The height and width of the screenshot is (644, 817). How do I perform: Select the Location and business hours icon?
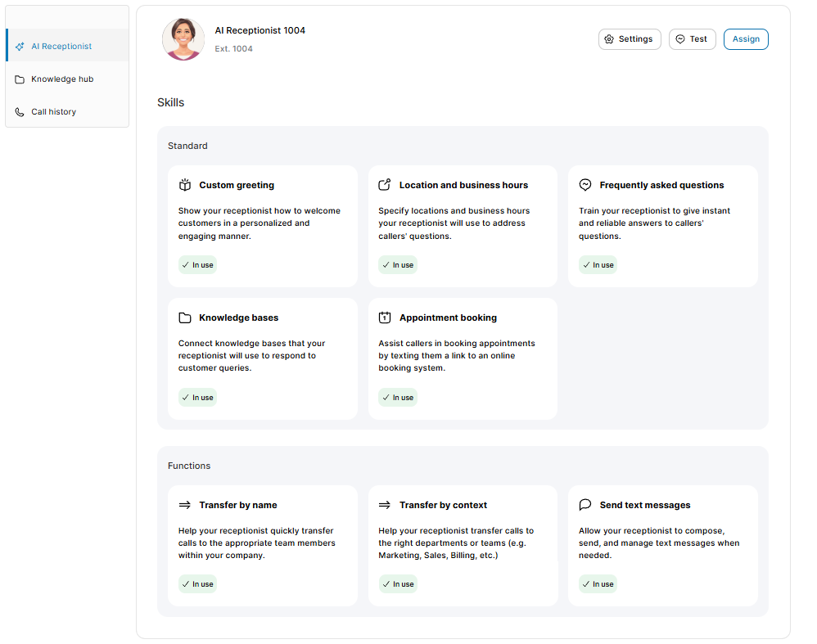point(384,184)
